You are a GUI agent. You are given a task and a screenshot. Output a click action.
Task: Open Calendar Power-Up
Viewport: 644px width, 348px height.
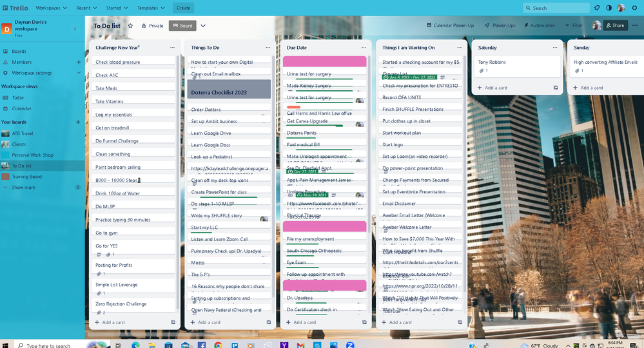[x=450, y=25]
